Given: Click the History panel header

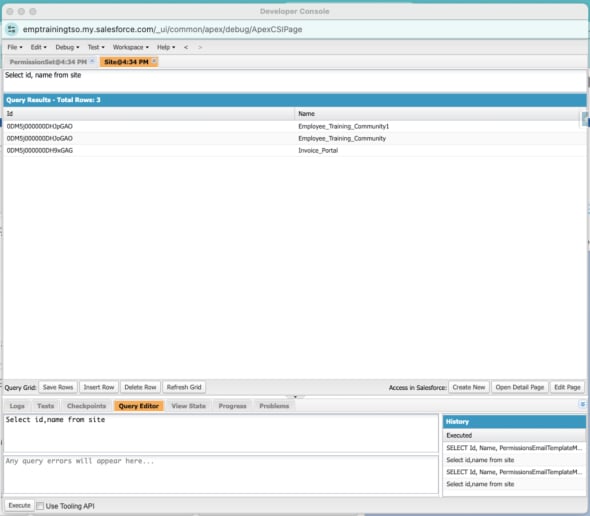Looking at the screenshot, I should click(514, 422).
